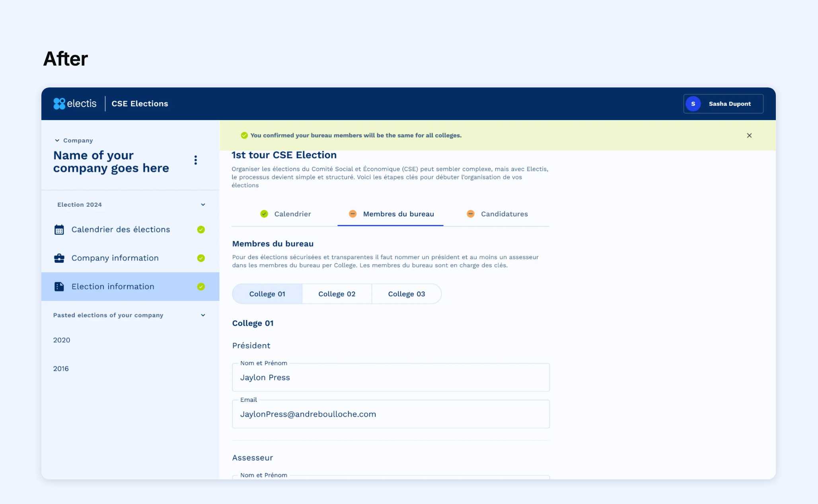
Task: Switch to the Calendrier tab
Action: pos(285,214)
